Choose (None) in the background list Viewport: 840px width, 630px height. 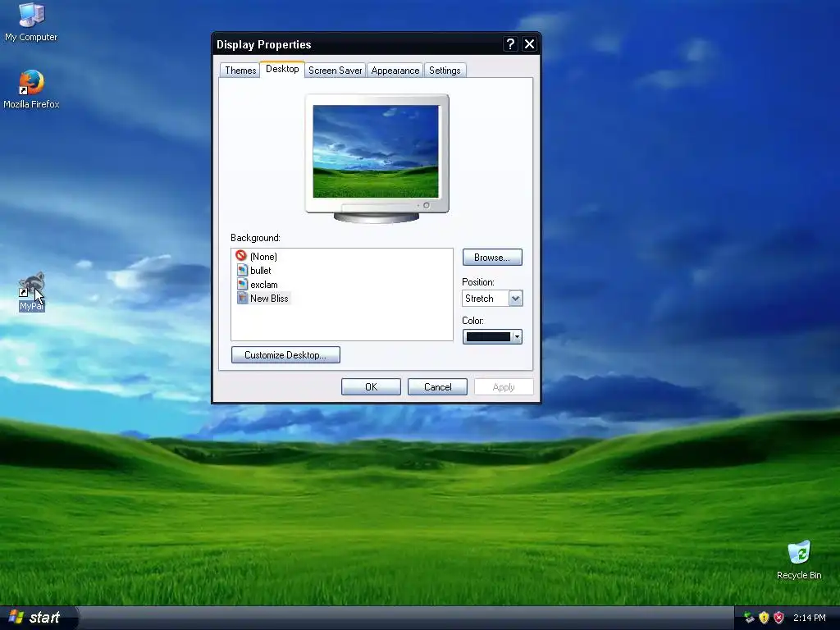(x=263, y=257)
